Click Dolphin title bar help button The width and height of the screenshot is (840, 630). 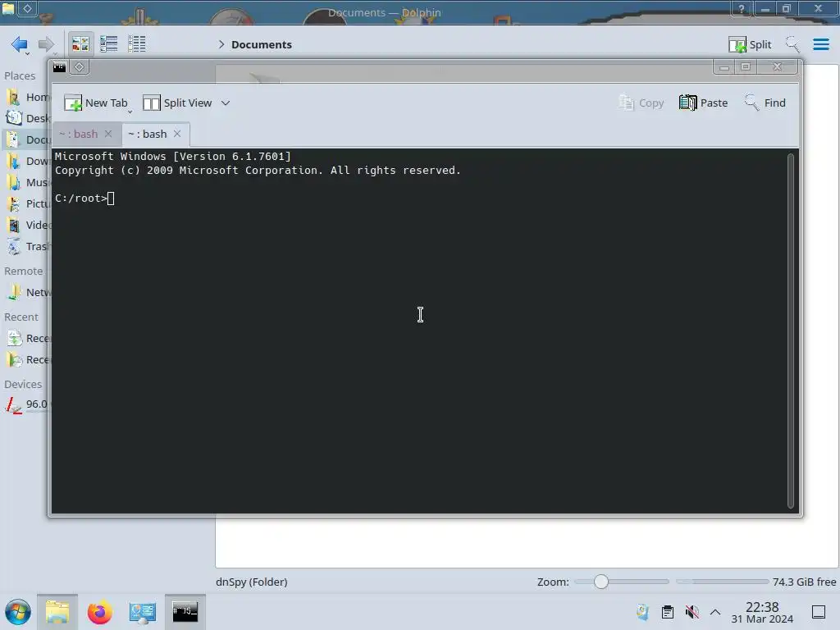tap(742, 8)
